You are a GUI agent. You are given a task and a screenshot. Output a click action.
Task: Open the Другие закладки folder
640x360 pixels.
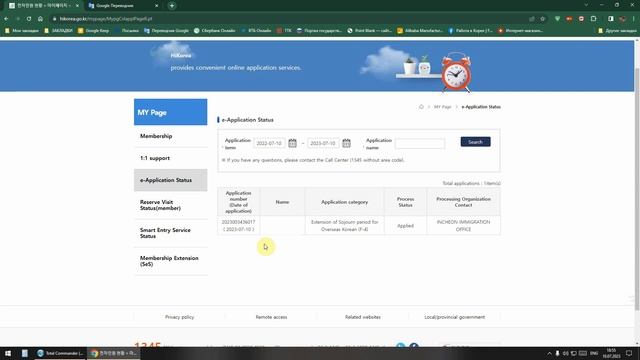[617, 31]
